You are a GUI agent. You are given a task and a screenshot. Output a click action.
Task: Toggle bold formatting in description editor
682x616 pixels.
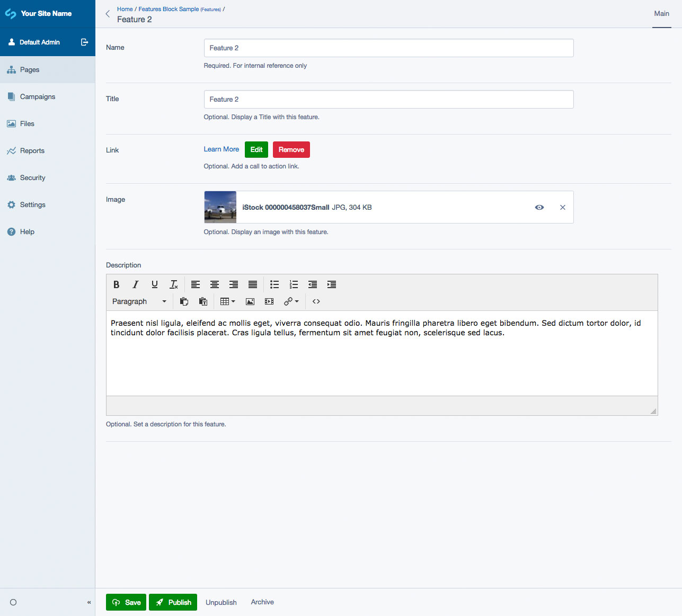pyautogui.click(x=117, y=284)
